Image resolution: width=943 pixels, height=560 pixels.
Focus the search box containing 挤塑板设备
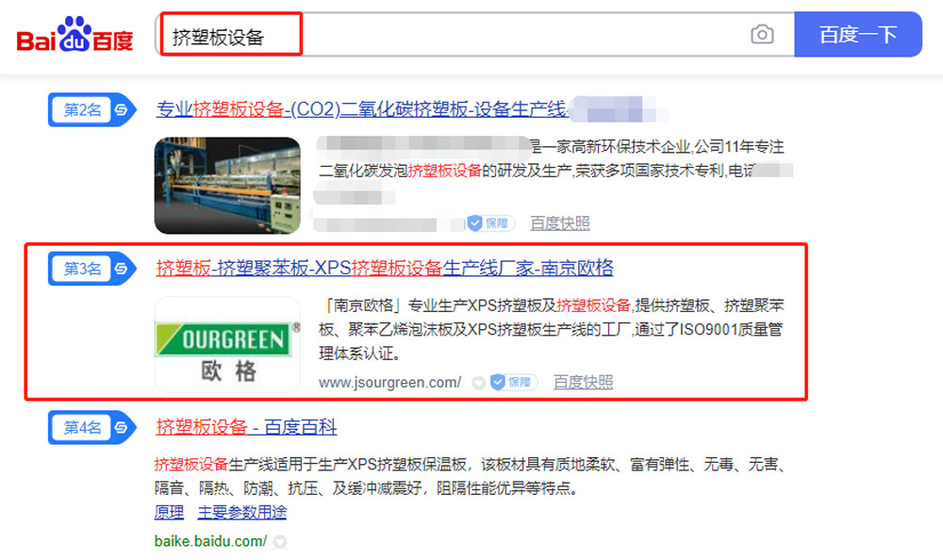(x=475, y=35)
